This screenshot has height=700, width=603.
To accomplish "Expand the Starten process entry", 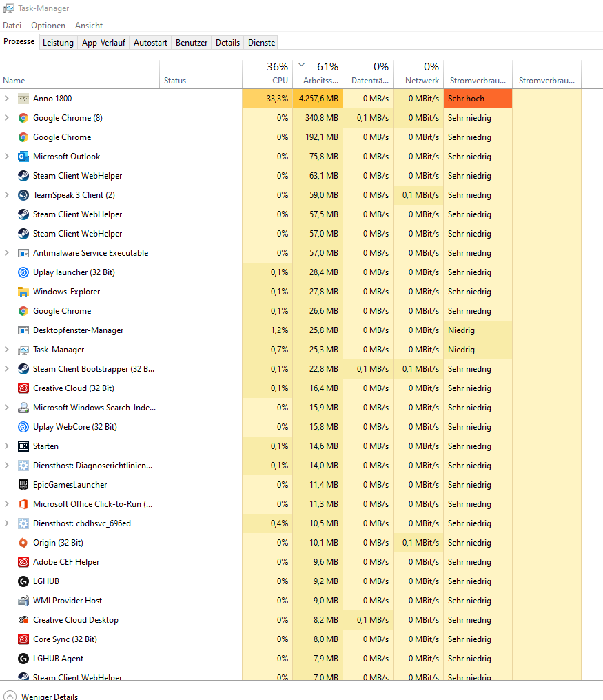I will click(6, 446).
